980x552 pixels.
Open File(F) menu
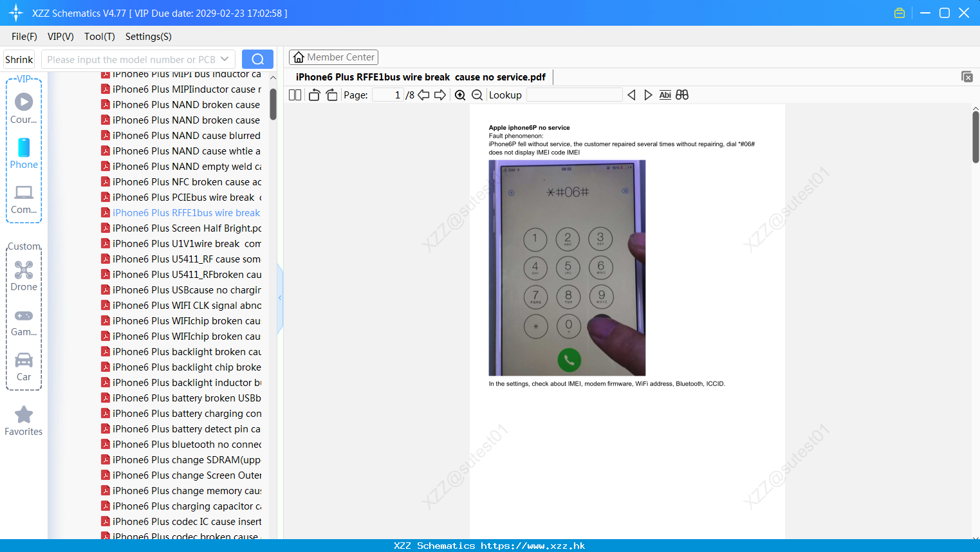pos(24,37)
